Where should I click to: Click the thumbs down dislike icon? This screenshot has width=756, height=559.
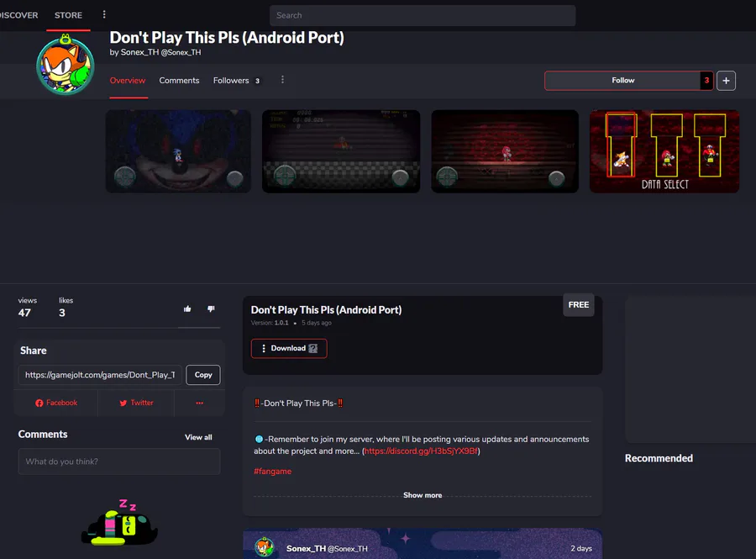click(x=211, y=309)
